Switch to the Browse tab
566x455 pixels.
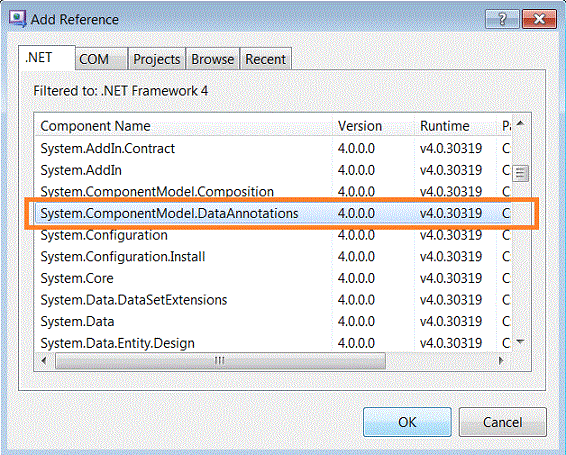coord(213,59)
